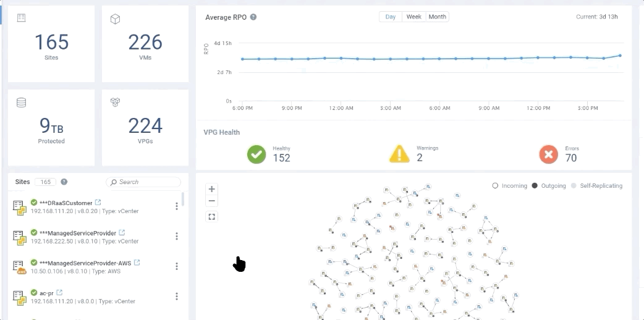Select ac-pr site name
644x320 pixels.
click(46, 293)
